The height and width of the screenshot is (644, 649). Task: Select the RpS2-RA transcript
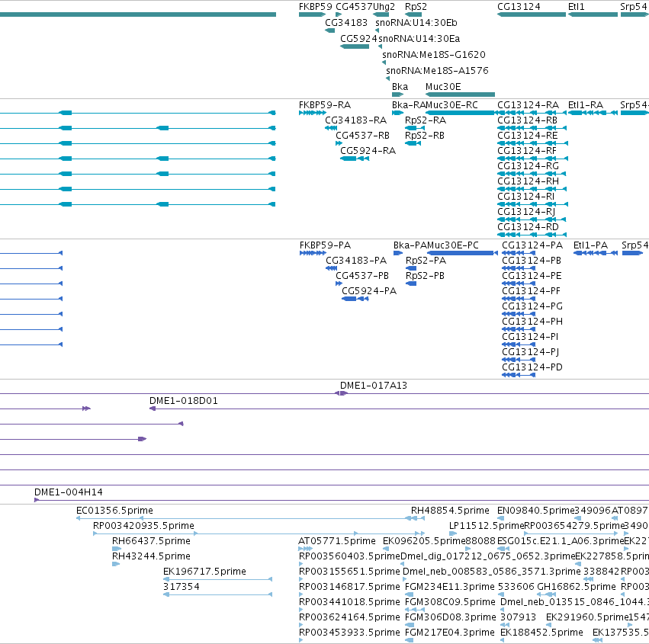(x=415, y=128)
